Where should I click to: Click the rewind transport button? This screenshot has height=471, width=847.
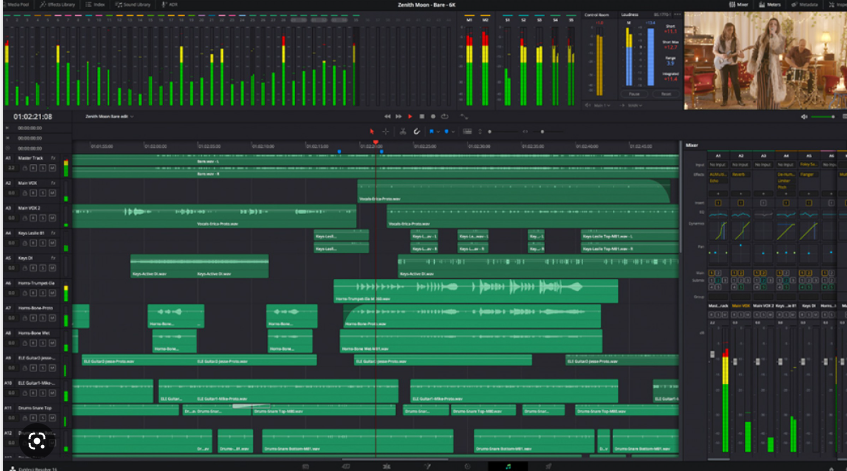pos(387,117)
